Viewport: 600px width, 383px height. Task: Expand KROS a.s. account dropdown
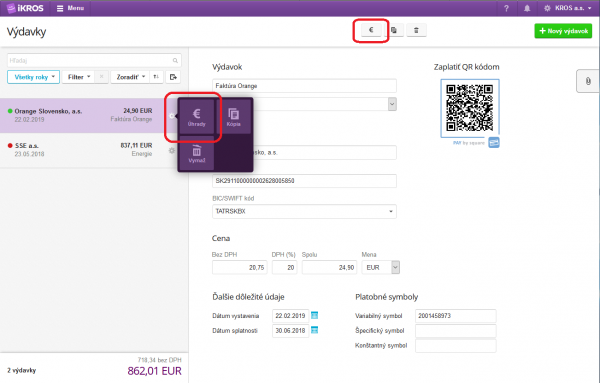click(x=573, y=8)
